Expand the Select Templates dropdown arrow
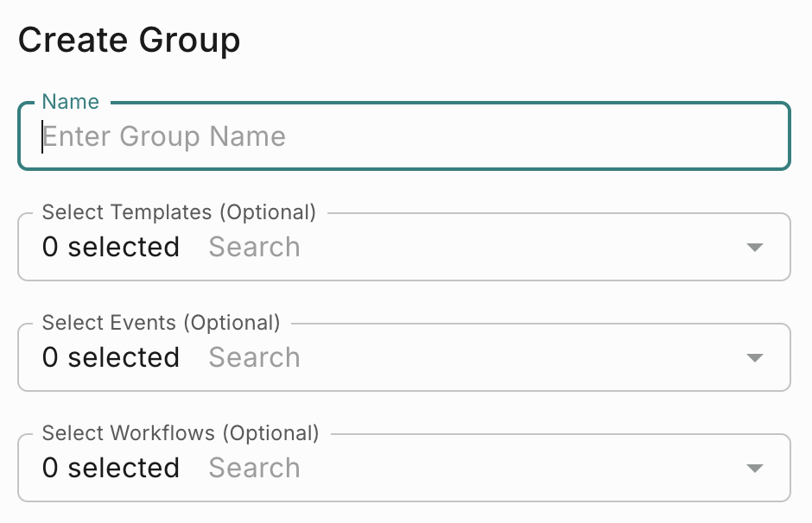This screenshot has height=523, width=812. tap(754, 248)
